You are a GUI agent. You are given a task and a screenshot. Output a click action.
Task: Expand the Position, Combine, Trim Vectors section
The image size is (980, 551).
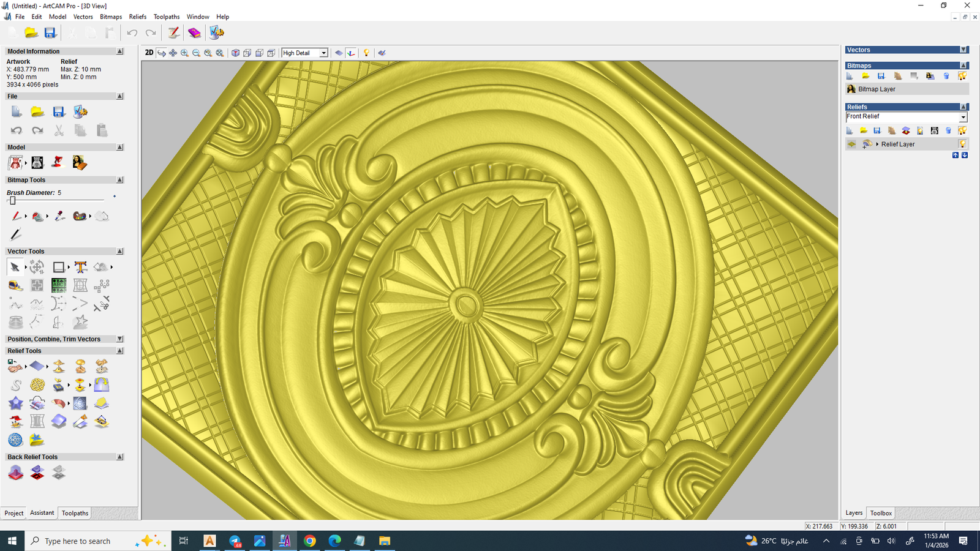(x=119, y=339)
